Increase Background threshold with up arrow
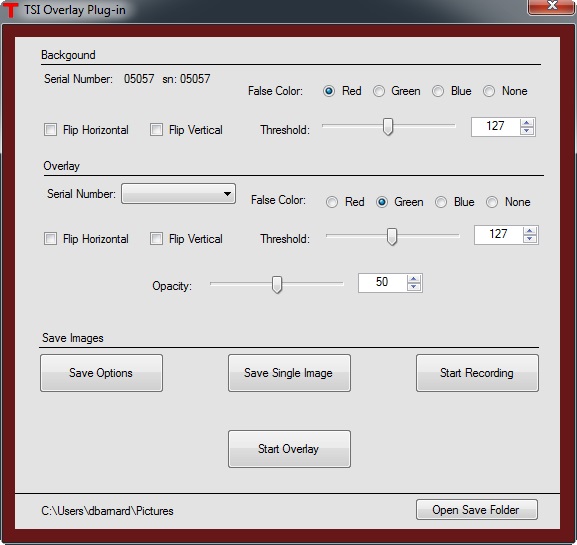The image size is (577, 545). coord(527,123)
